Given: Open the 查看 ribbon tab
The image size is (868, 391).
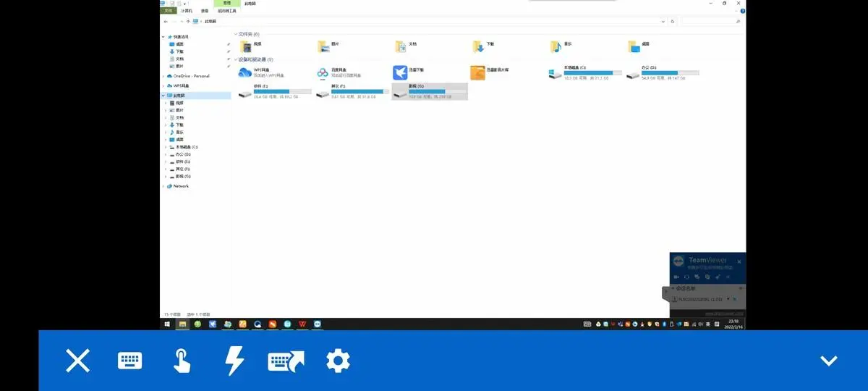Looking at the screenshot, I should pyautogui.click(x=205, y=11).
